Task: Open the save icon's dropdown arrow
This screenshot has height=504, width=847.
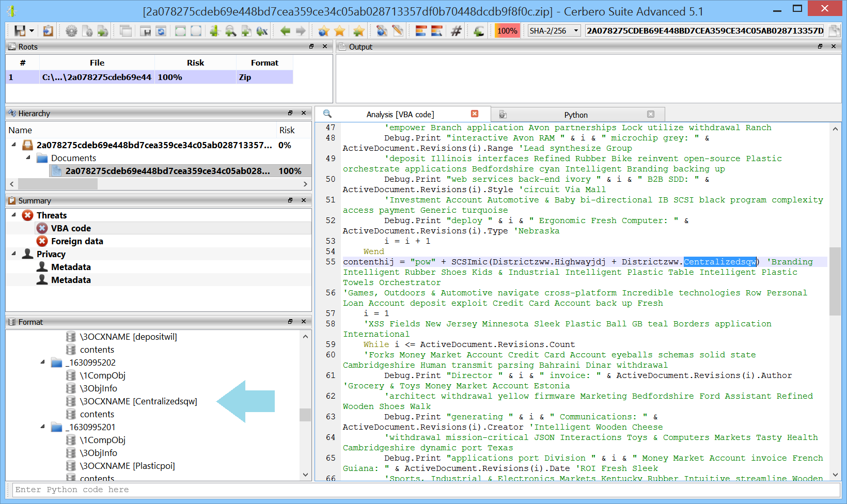Action: [32, 31]
